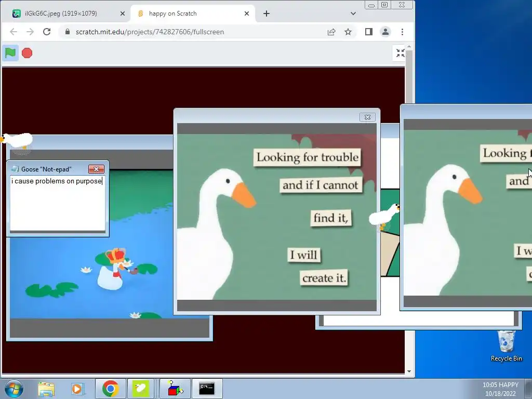The width and height of the screenshot is (532, 399).
Task: Open Chrome three-dot menu
Action: (x=403, y=32)
